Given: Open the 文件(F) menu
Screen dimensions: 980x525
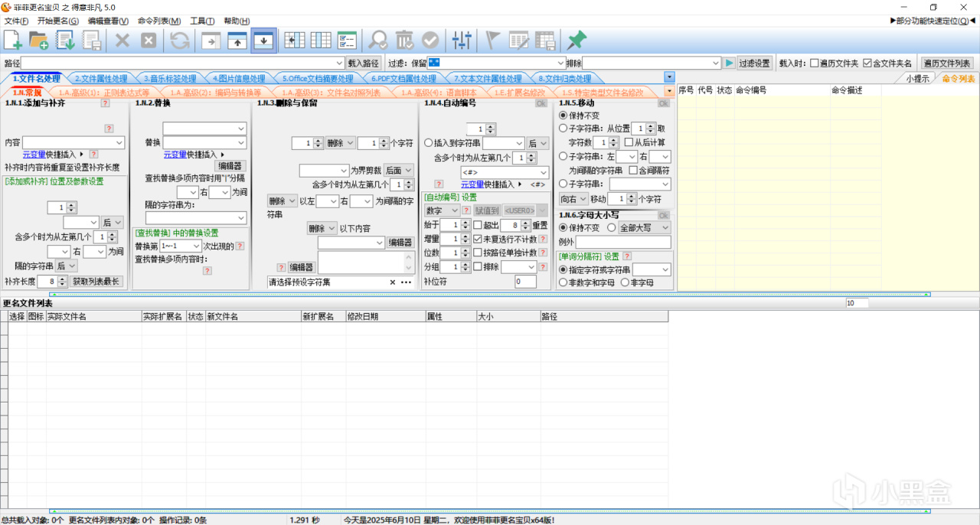Looking at the screenshot, I should coord(16,21).
